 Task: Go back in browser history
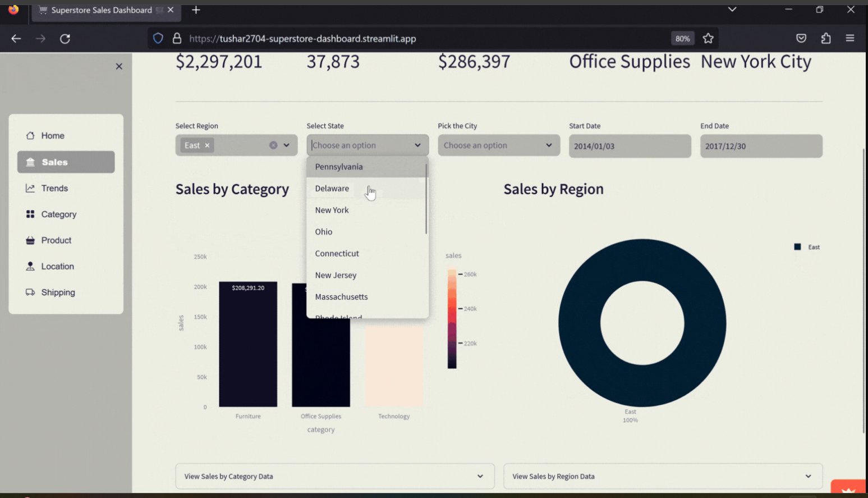tap(16, 39)
